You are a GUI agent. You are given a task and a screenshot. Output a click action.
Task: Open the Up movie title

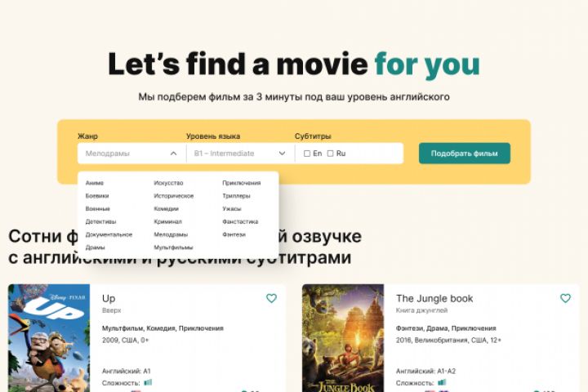pos(109,299)
